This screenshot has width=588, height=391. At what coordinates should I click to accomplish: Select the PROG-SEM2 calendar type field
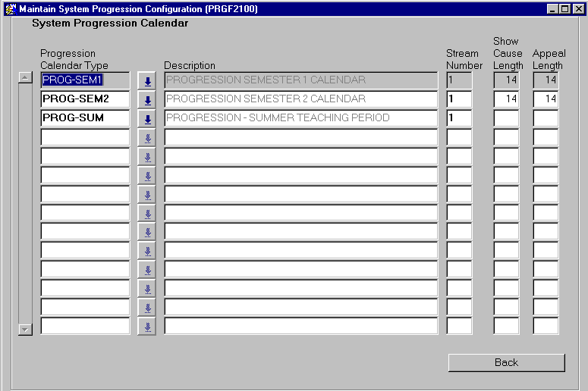(x=85, y=99)
